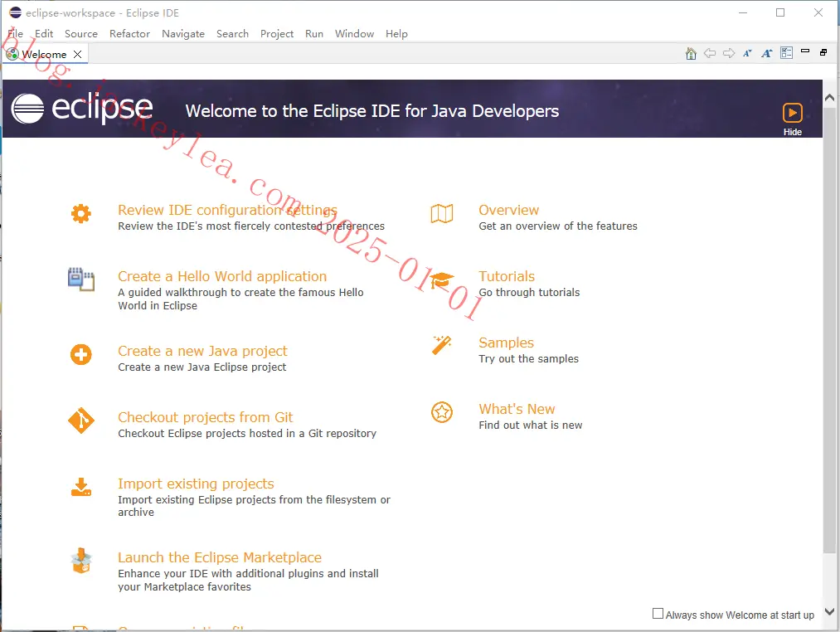Screen dimensions: 840x632
Task: Click the Git diamond icon
Action: tap(81, 421)
